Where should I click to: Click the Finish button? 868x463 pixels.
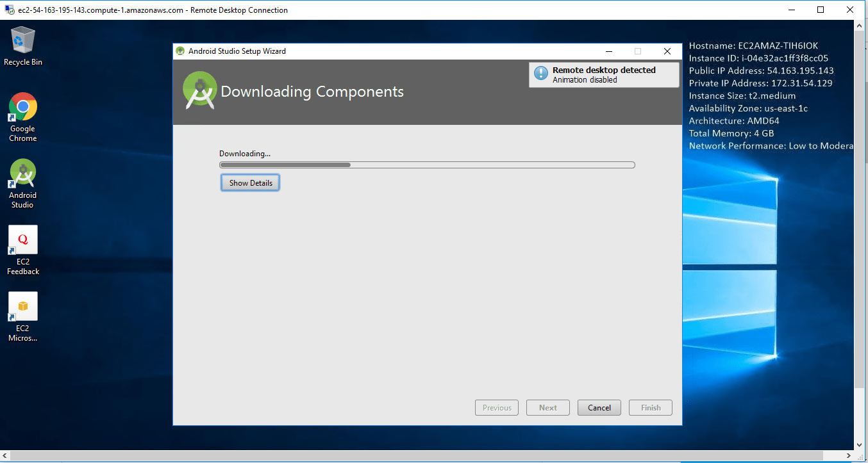tap(651, 408)
